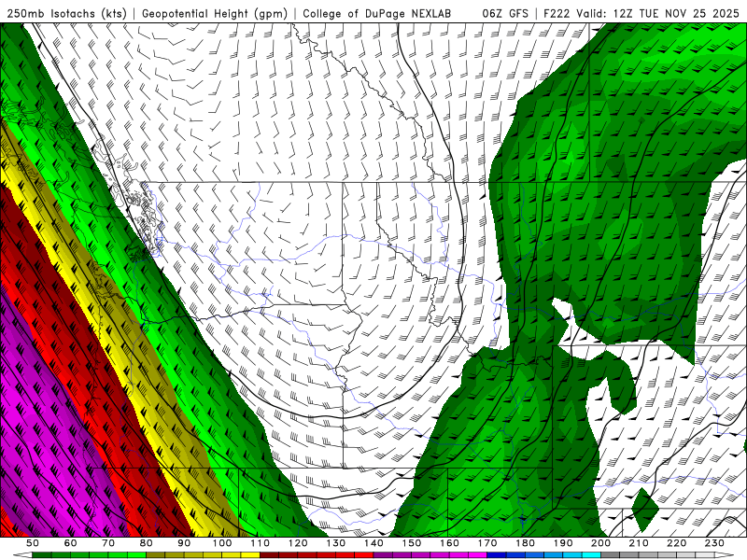Pick the cyan legend segment before 200

591,555
